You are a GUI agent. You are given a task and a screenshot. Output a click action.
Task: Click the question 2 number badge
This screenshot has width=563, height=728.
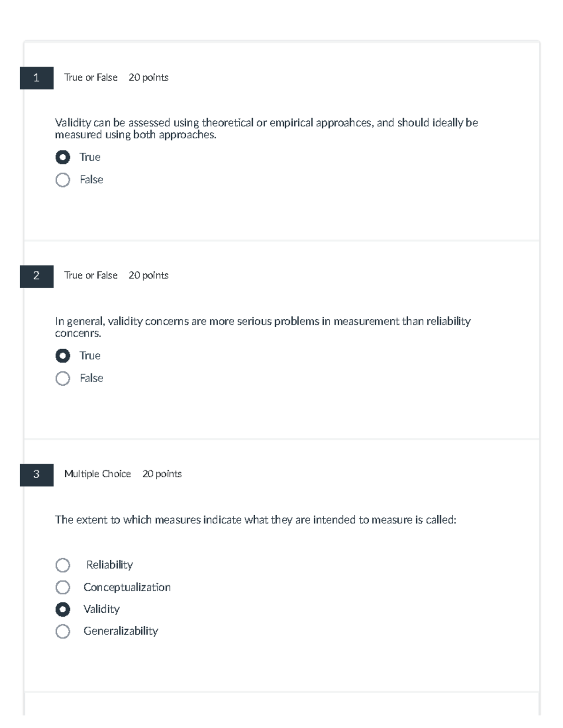[38, 276]
